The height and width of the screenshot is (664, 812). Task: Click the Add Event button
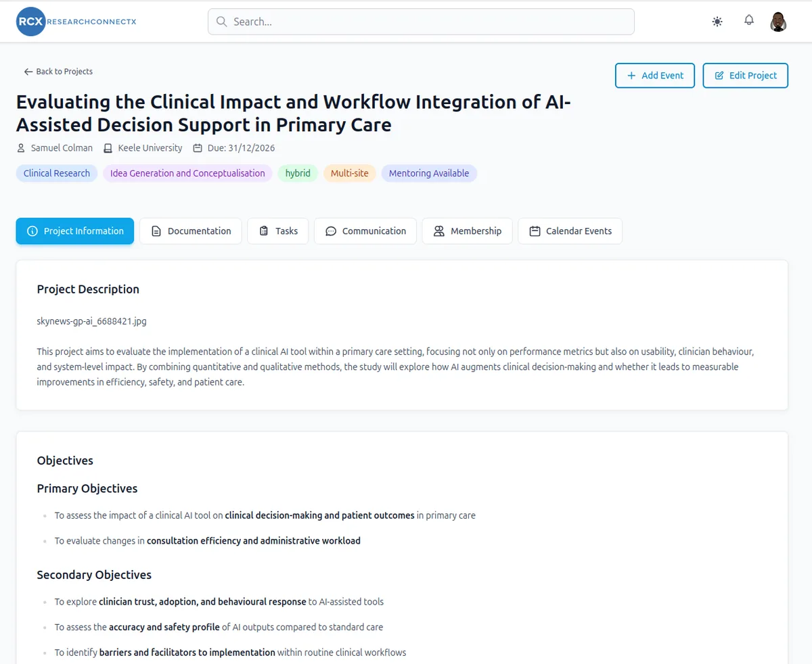tap(656, 76)
